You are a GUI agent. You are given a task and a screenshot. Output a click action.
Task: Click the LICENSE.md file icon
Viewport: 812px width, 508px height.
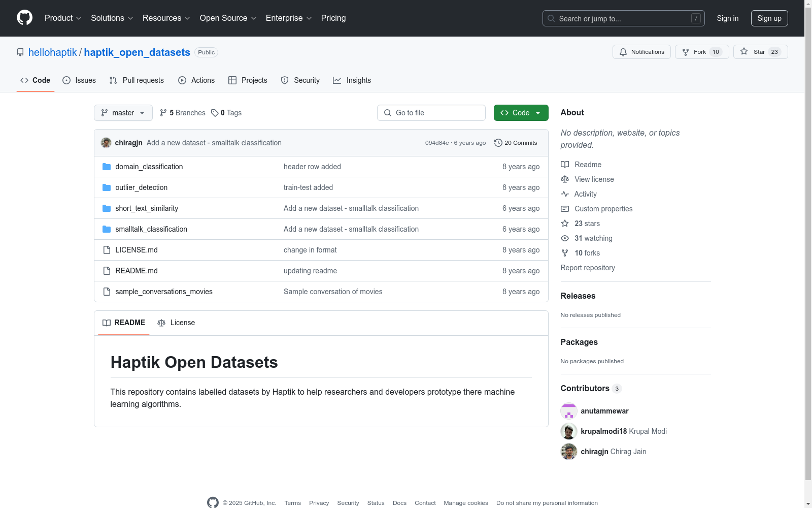point(107,250)
